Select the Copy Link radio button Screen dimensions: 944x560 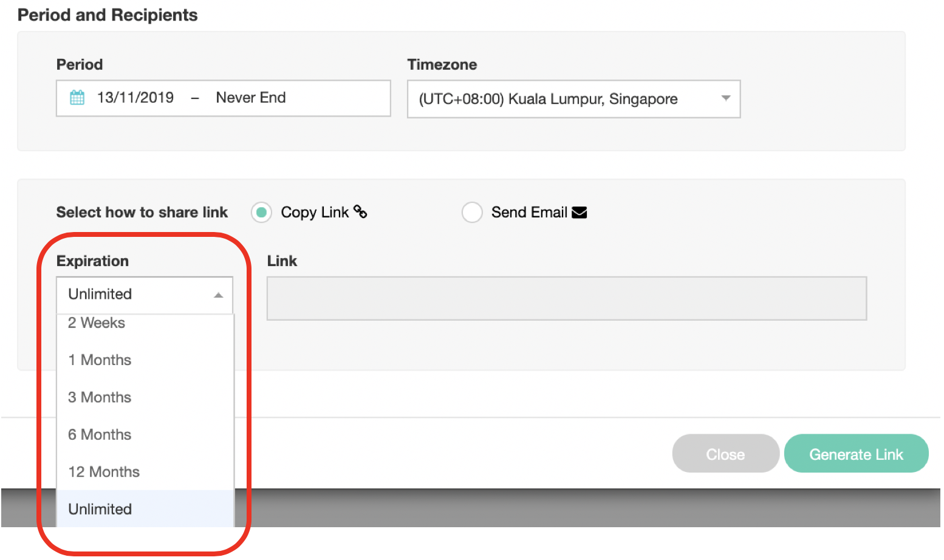click(261, 213)
